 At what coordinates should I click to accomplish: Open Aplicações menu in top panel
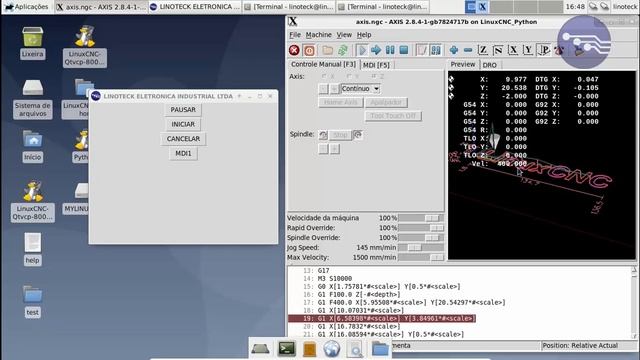27,7
